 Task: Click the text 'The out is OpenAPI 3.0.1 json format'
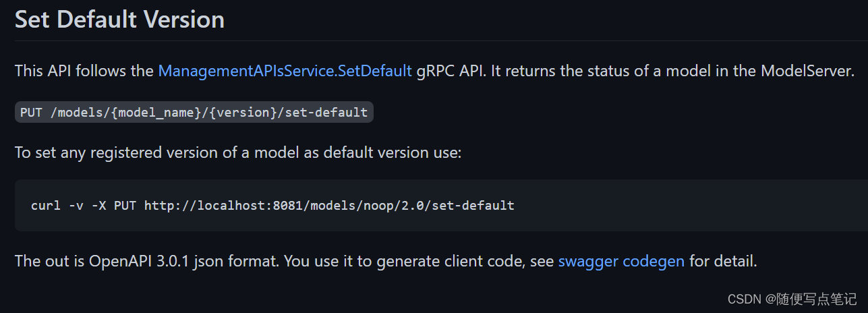147,260
